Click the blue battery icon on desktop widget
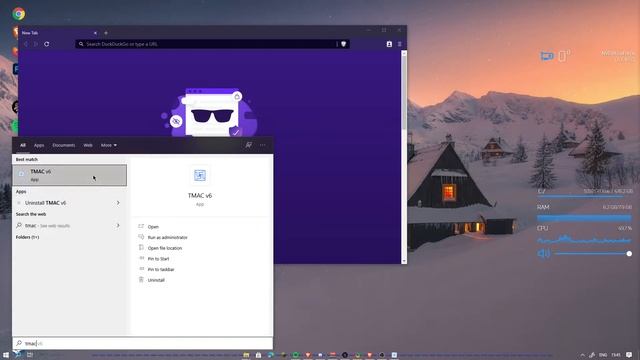The height and width of the screenshot is (360, 640). [547, 56]
